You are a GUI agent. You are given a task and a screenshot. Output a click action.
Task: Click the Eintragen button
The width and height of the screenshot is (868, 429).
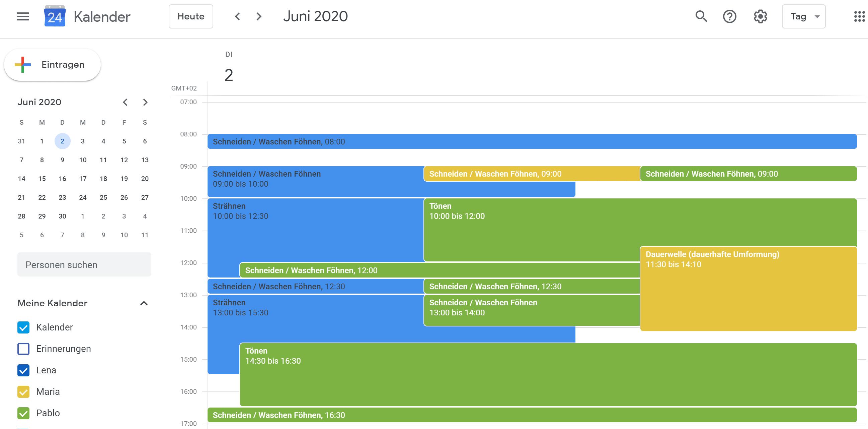click(x=63, y=64)
